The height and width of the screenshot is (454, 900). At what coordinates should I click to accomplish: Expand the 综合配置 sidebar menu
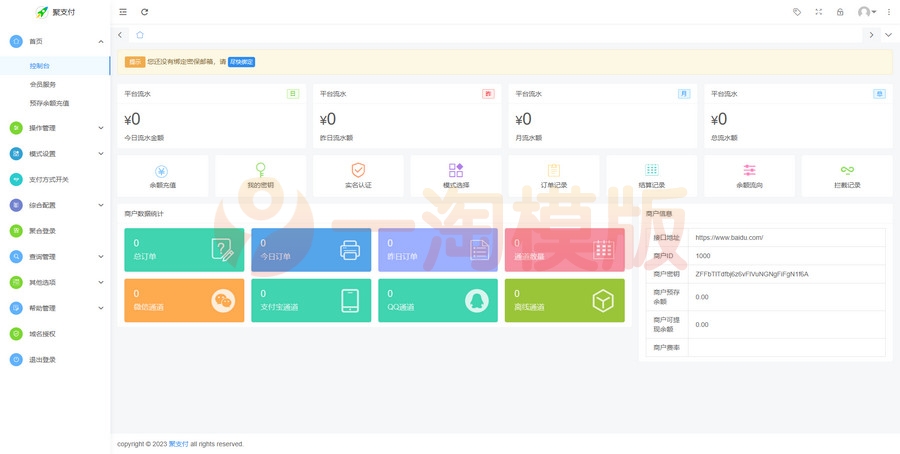tap(55, 205)
